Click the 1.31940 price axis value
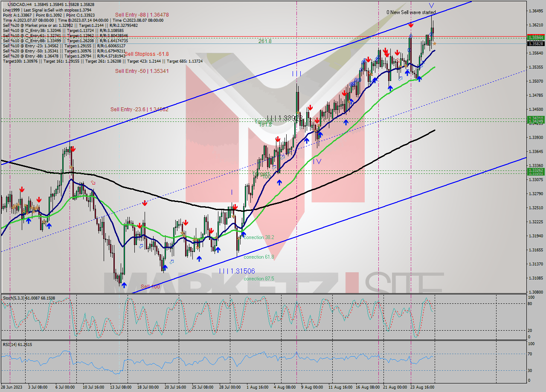546x392 pixels. click(536, 236)
